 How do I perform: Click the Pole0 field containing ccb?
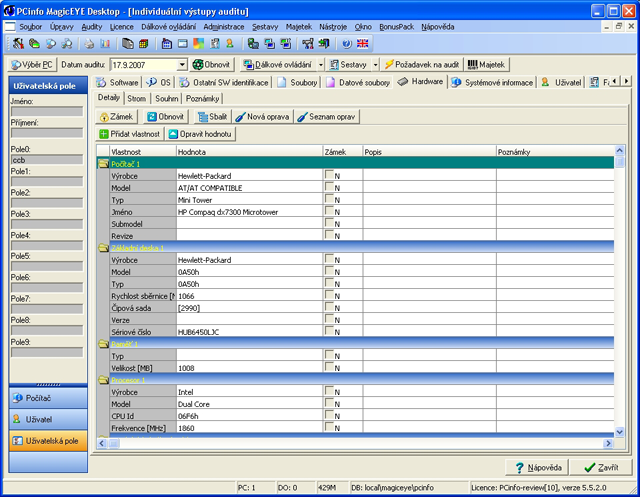point(47,160)
